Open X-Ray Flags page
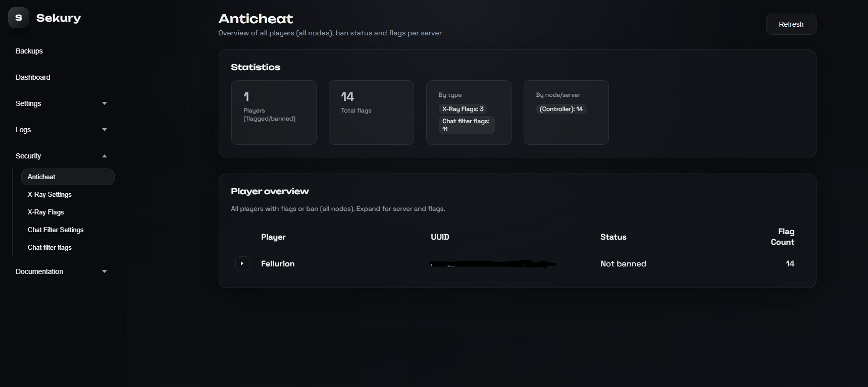Screen dimensions: 868x387 click(x=45, y=212)
